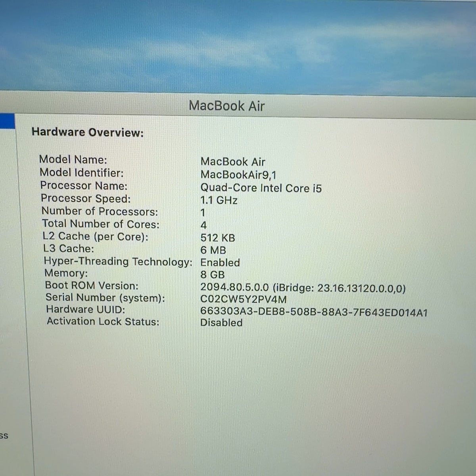This screenshot has height=476, width=476.
Task: Select the serial number C02CW5Y2PV4M
Action: coord(244,299)
